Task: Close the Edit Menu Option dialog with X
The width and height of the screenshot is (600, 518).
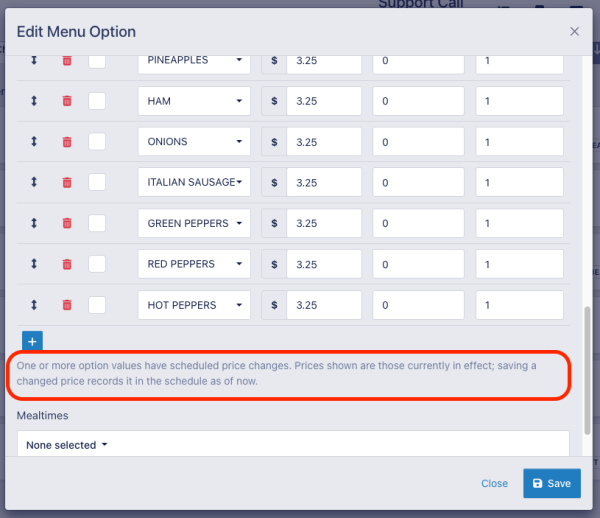Action: point(574,31)
